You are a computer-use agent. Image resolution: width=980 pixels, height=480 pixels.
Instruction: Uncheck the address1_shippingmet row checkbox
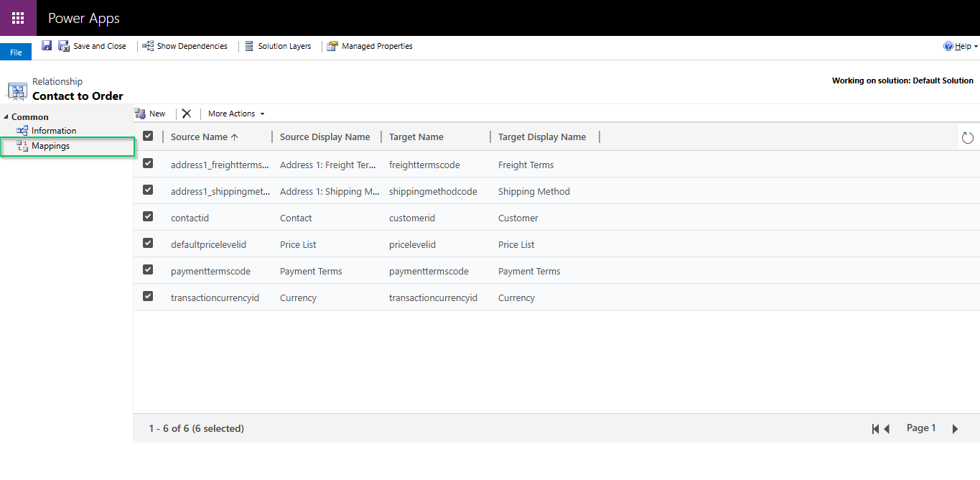point(148,190)
